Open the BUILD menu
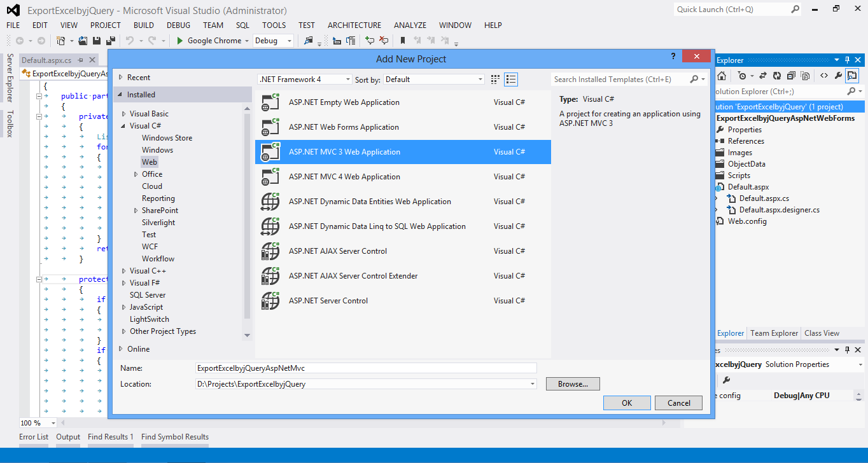 (x=144, y=25)
